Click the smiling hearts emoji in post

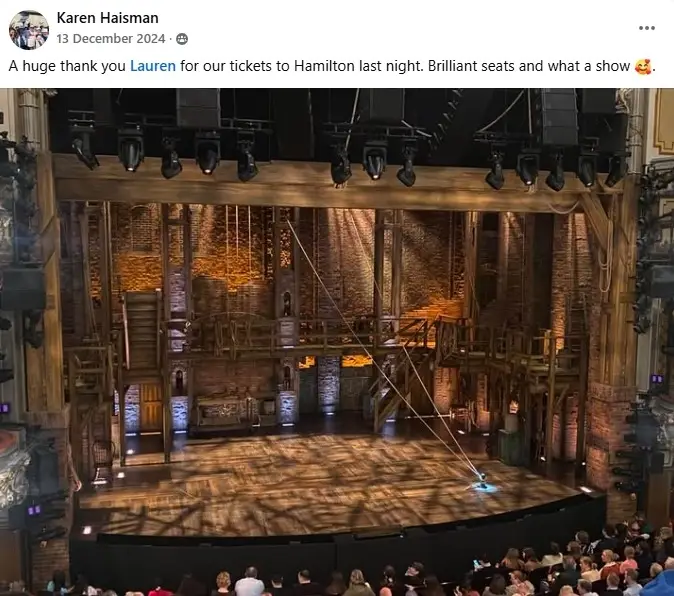(643, 67)
